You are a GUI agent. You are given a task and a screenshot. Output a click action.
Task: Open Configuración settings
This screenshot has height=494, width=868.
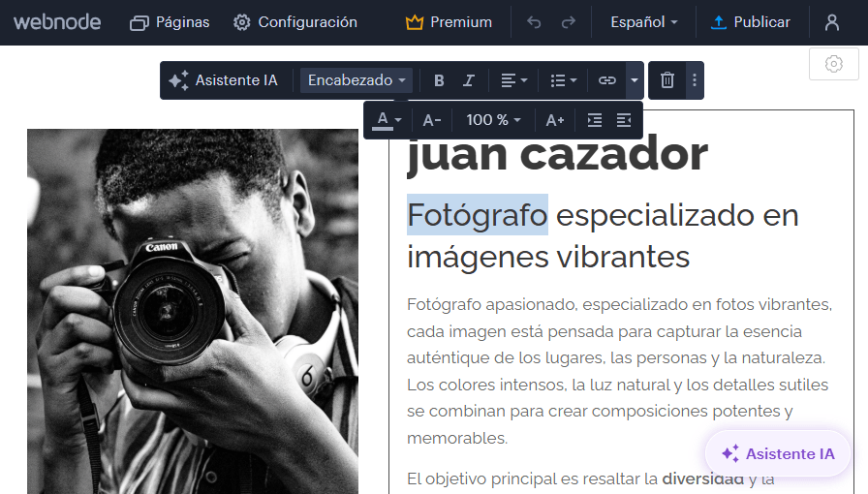coord(295,22)
